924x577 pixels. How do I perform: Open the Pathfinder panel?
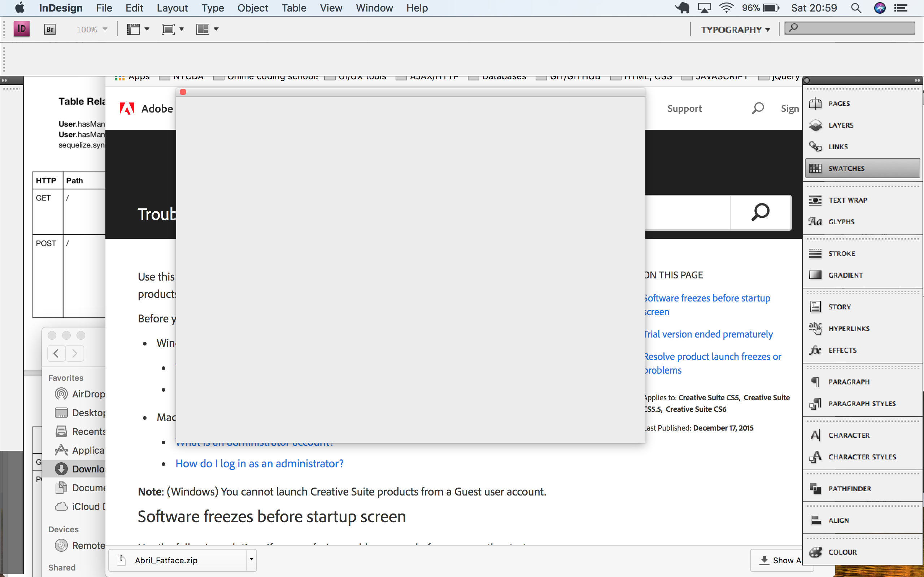[x=849, y=488]
